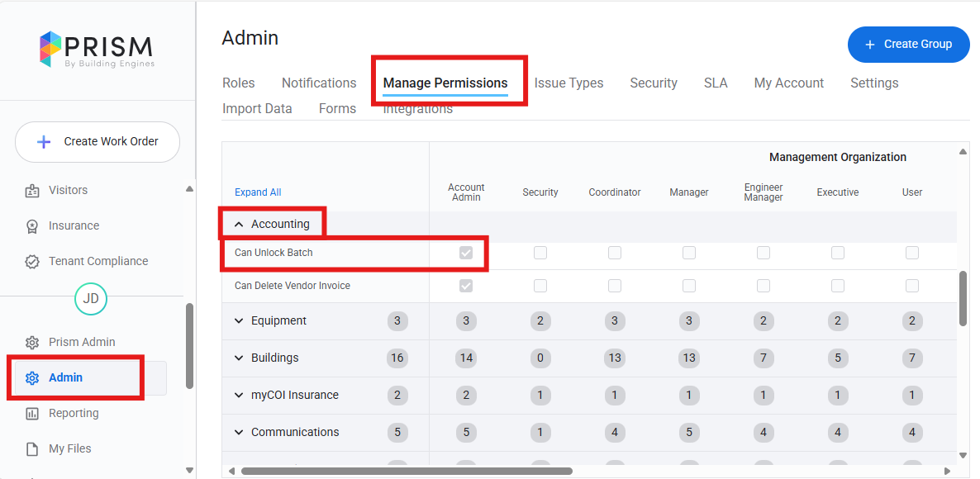Click the Create Group button
Image resolution: width=980 pixels, height=479 pixels.
click(x=908, y=45)
